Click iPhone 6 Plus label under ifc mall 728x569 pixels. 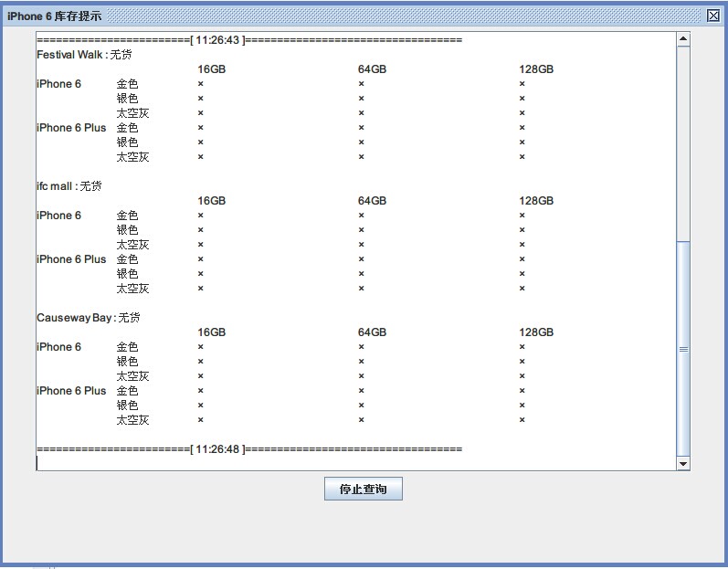[x=71, y=259]
